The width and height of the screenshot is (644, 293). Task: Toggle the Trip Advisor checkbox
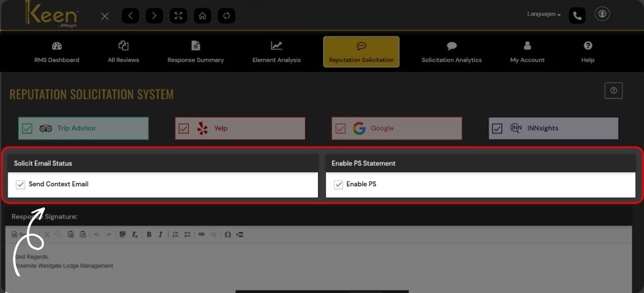[27, 128]
